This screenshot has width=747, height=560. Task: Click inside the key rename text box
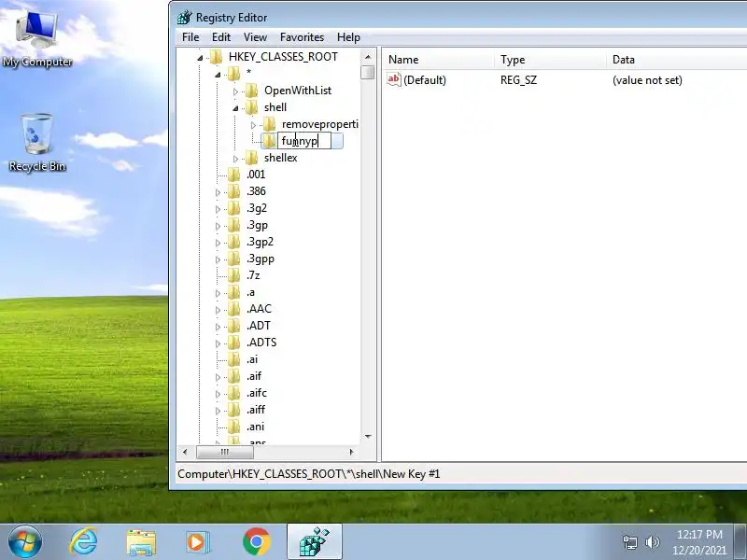304,141
